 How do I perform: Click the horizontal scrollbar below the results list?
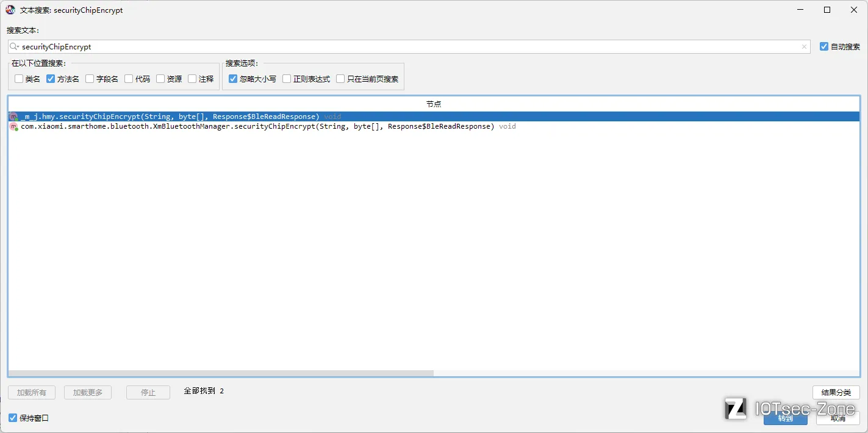pos(220,373)
